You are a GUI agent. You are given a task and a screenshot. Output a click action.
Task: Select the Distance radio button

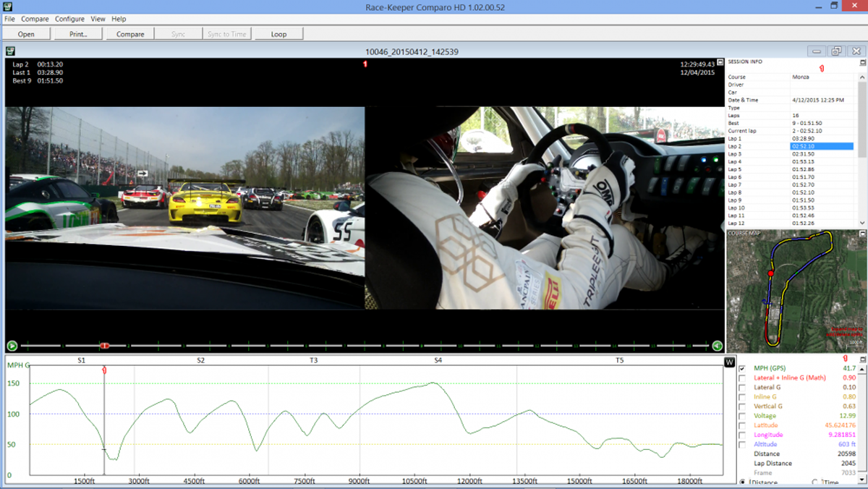[743, 482]
